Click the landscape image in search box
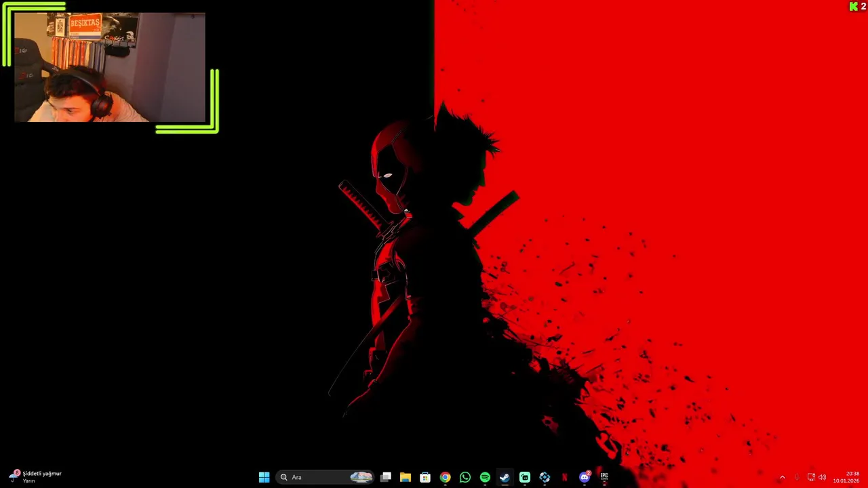The image size is (868, 488). pyautogui.click(x=361, y=477)
